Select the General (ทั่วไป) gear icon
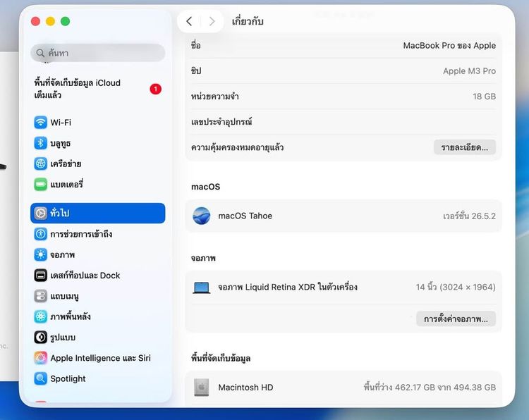 coord(40,213)
